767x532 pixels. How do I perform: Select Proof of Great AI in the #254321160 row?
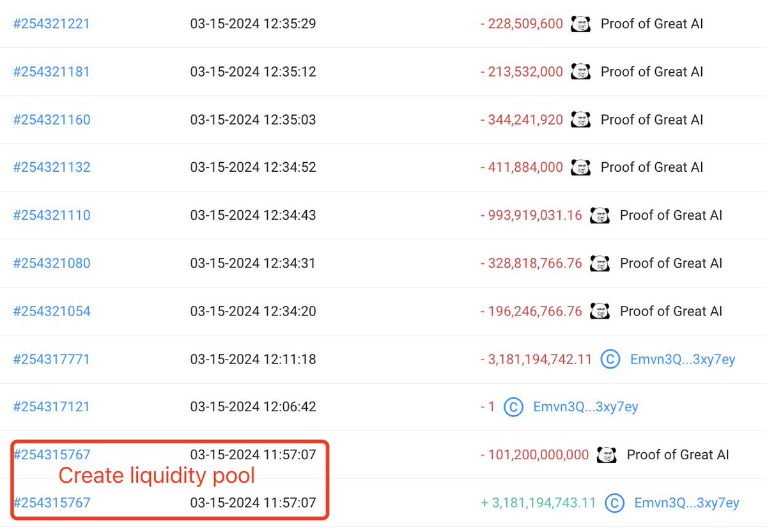652,119
